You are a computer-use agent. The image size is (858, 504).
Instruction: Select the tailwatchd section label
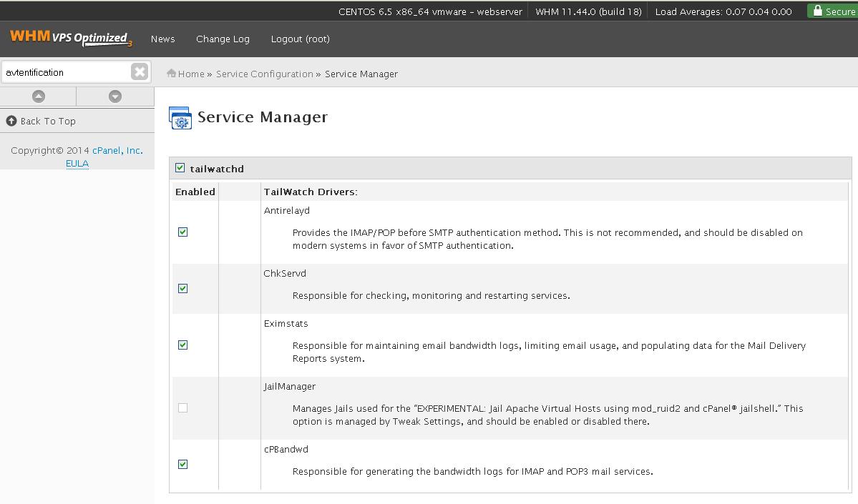click(x=217, y=169)
